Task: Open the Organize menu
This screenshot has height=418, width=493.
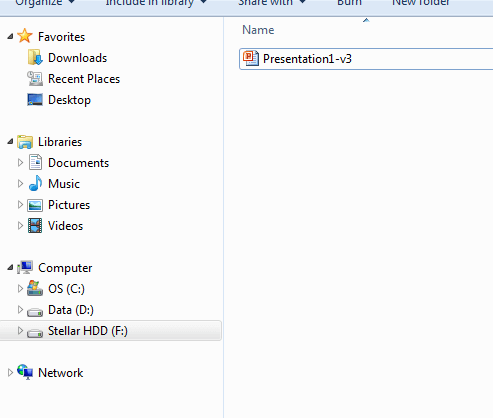Action: click(45, 3)
